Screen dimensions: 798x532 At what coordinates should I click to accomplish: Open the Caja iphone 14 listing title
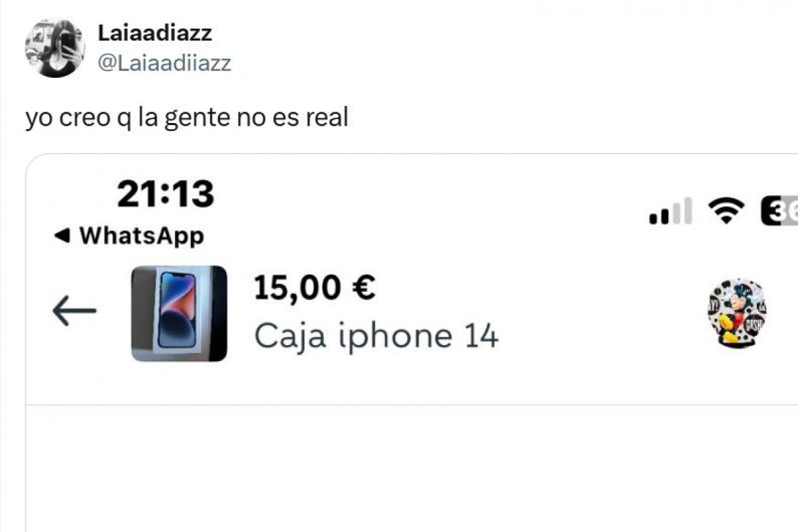coord(376,337)
